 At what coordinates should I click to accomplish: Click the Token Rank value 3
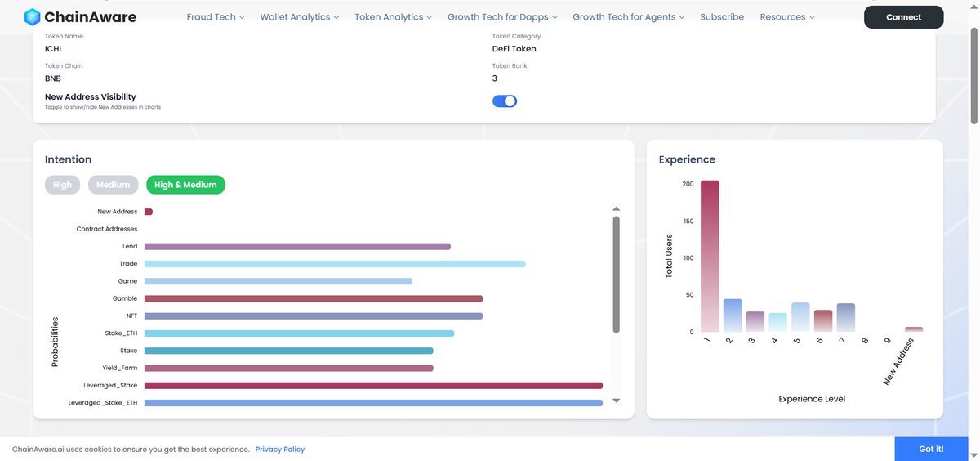pos(495,78)
